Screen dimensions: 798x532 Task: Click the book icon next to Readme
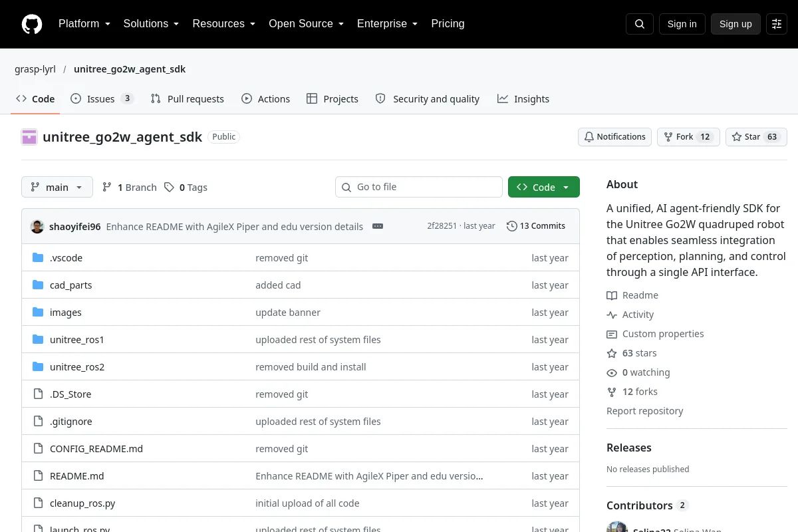(612, 295)
